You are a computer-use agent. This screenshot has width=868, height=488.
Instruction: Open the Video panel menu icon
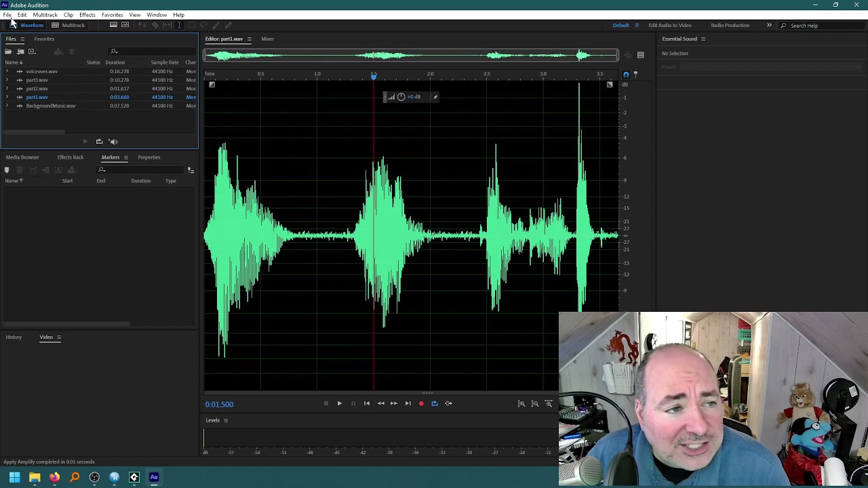pyautogui.click(x=58, y=337)
